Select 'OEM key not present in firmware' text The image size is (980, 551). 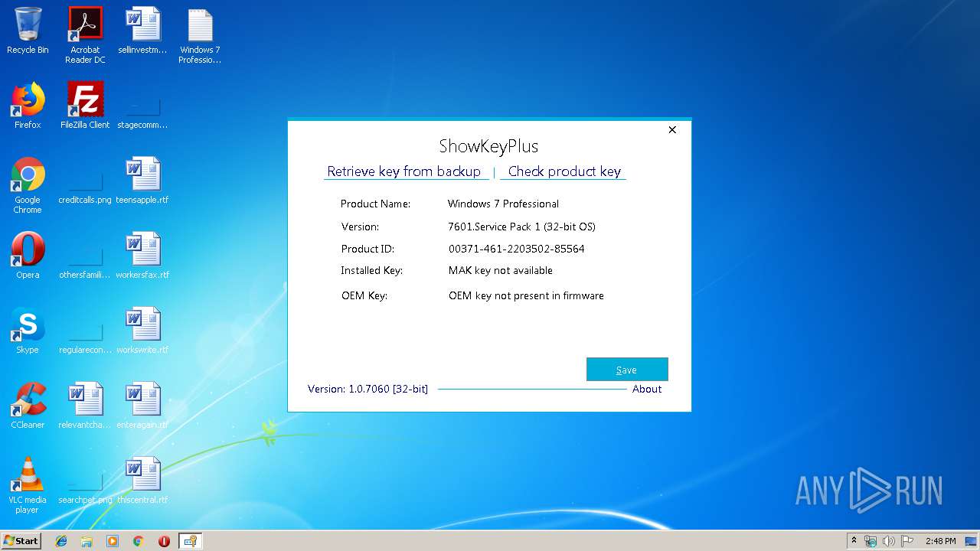[x=526, y=295]
